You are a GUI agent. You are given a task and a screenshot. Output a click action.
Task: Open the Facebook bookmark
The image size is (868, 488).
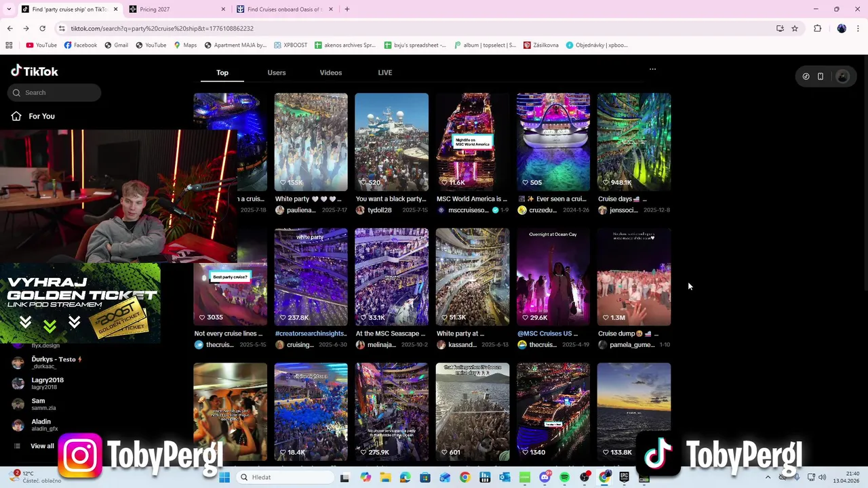(x=80, y=45)
